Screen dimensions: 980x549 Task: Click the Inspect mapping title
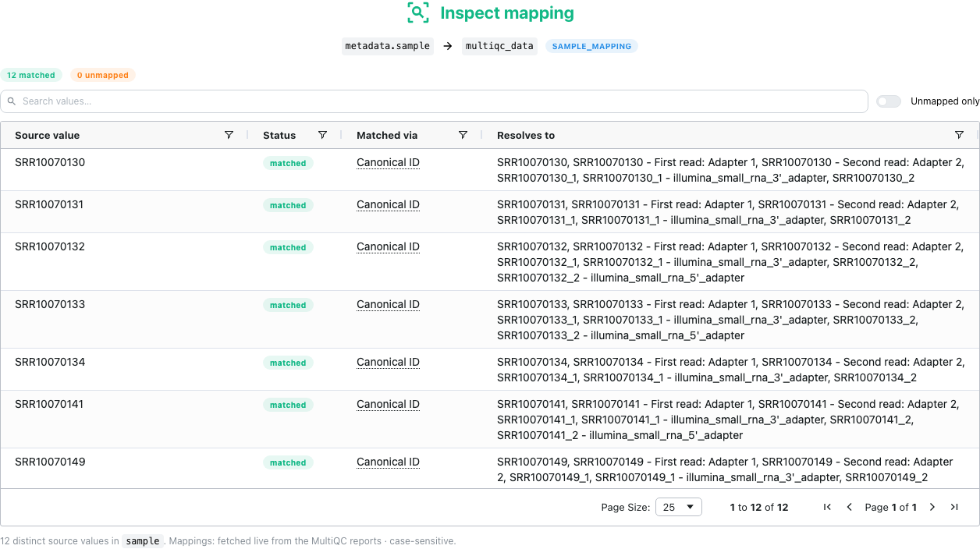507,13
